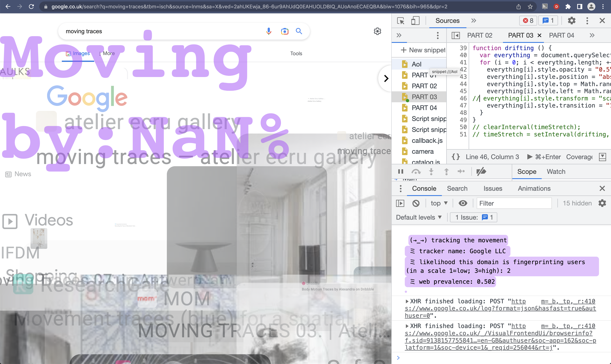611x364 pixels.
Task: Show the console sidebar icon
Action: coord(400,203)
